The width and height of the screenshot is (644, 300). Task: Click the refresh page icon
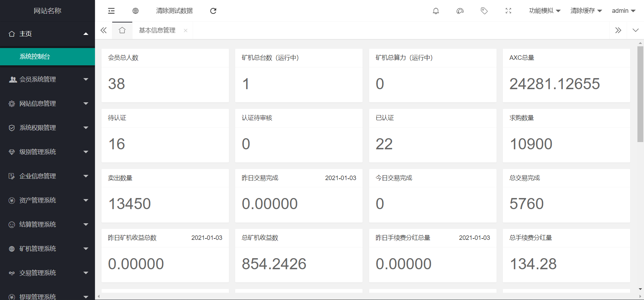(x=213, y=11)
